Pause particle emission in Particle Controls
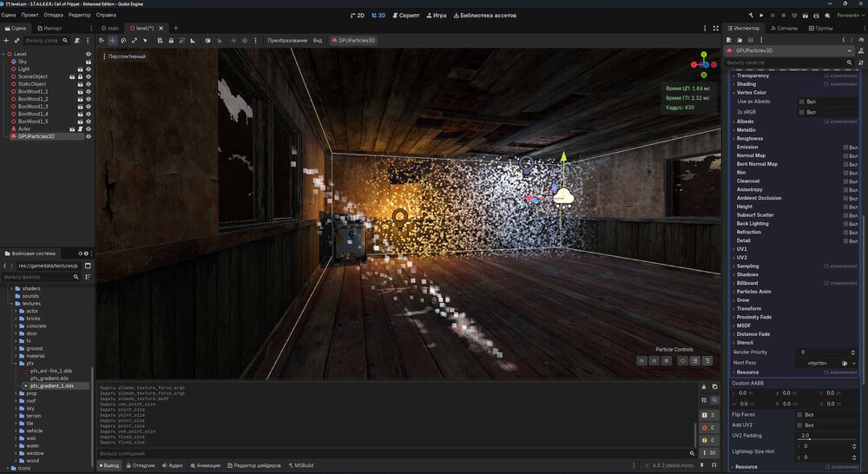 (x=654, y=361)
